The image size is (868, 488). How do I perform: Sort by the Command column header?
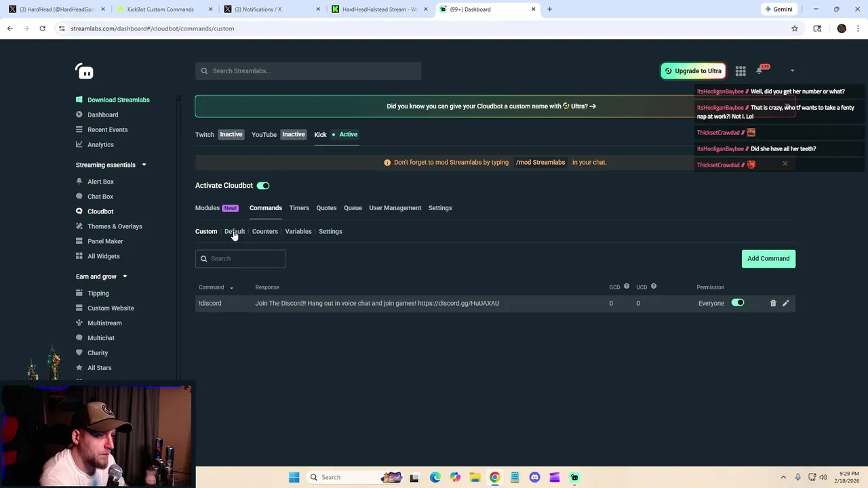pyautogui.click(x=216, y=287)
